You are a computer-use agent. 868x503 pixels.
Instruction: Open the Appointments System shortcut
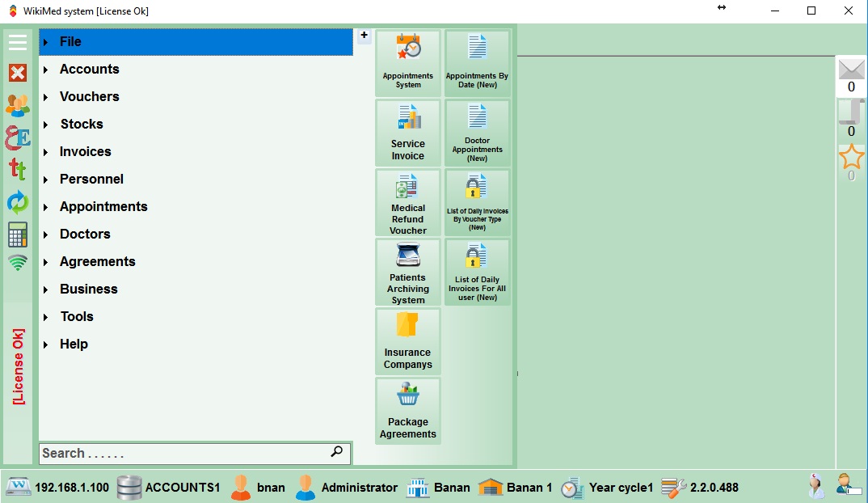click(408, 63)
